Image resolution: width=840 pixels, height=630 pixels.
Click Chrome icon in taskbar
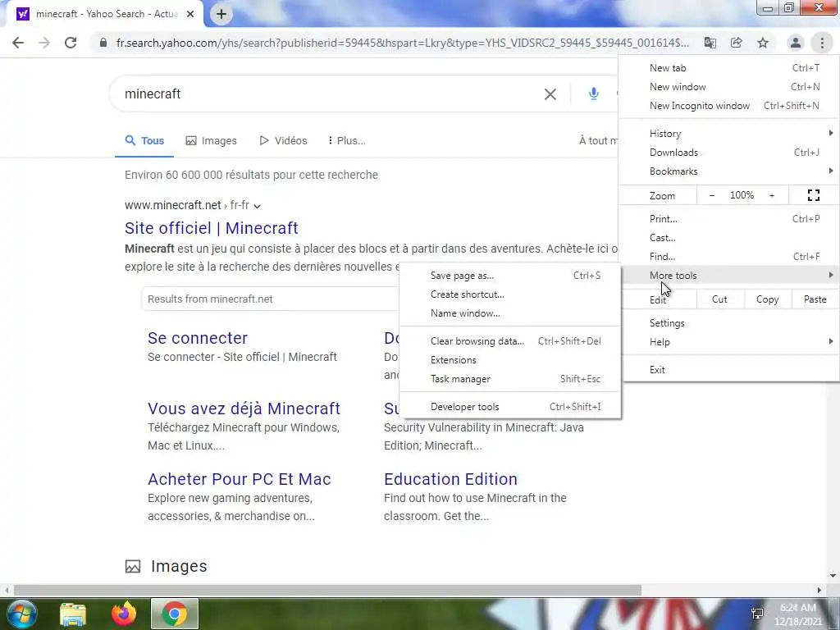click(x=175, y=614)
